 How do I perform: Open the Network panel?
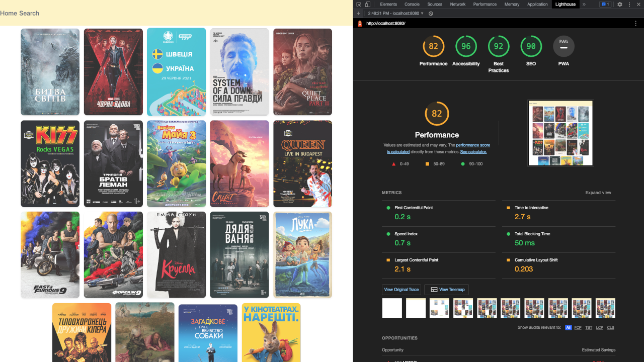tap(458, 4)
